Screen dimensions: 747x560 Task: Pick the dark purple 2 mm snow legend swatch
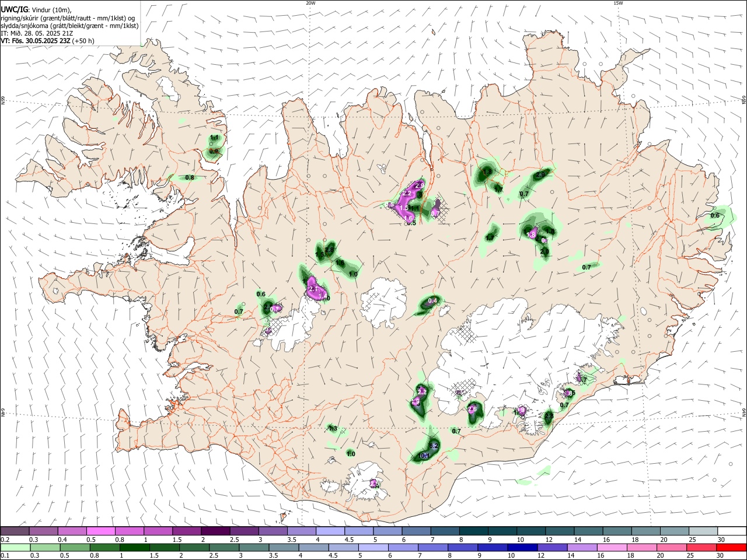click(215, 531)
